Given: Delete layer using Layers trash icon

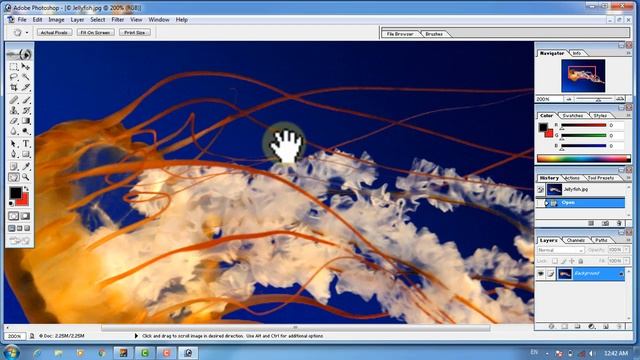Looking at the screenshot, I should pos(619,327).
